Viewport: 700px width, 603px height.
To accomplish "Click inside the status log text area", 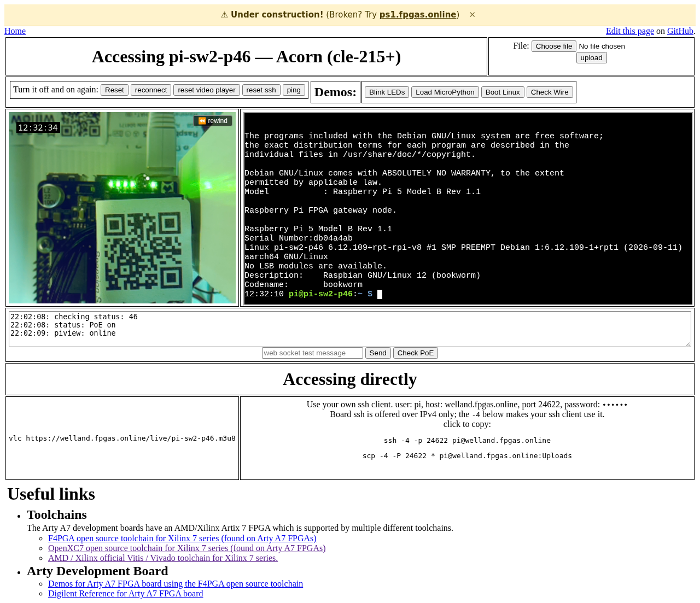I will (350, 329).
